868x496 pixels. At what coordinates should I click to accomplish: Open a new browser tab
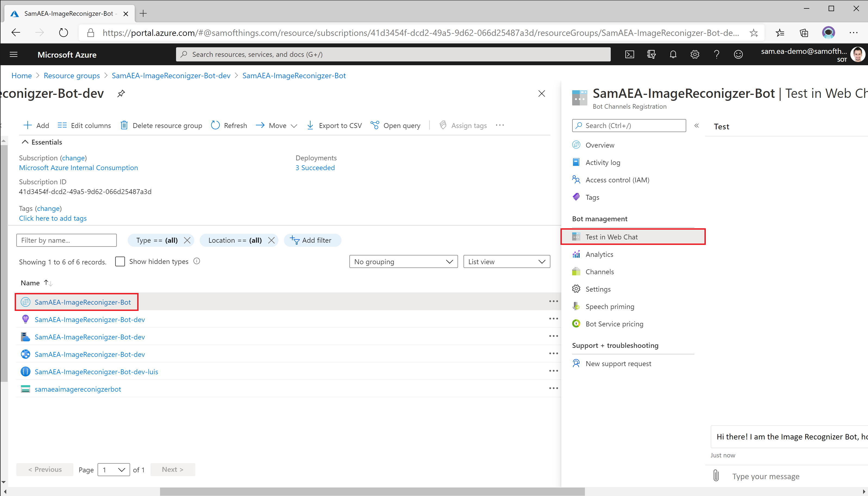point(143,14)
